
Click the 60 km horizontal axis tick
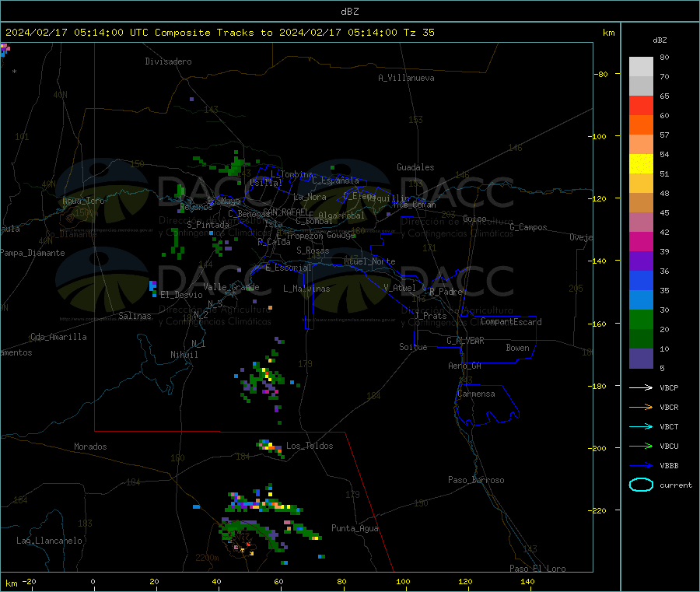pyautogui.click(x=278, y=581)
